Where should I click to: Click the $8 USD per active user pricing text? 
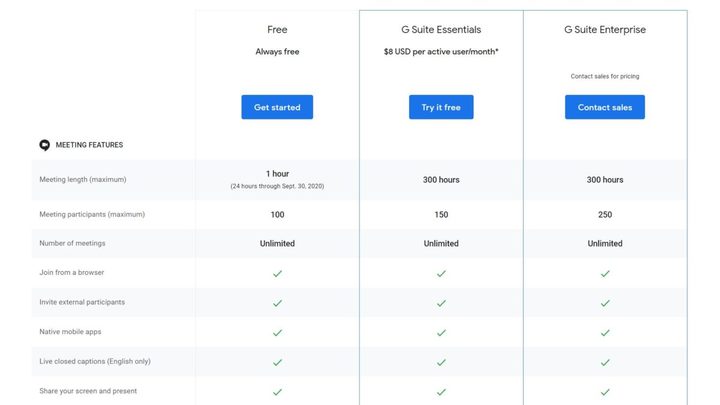(x=441, y=51)
